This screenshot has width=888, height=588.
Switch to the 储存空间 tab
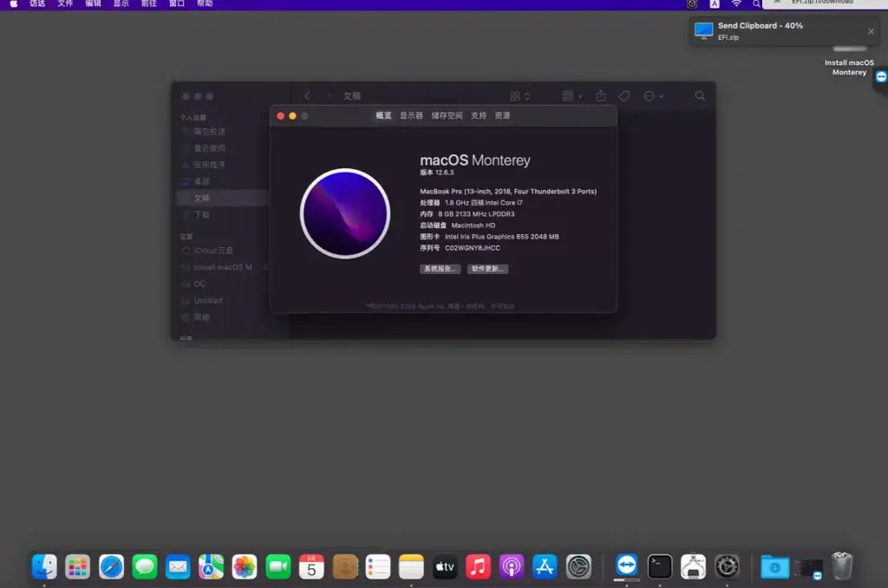click(447, 115)
